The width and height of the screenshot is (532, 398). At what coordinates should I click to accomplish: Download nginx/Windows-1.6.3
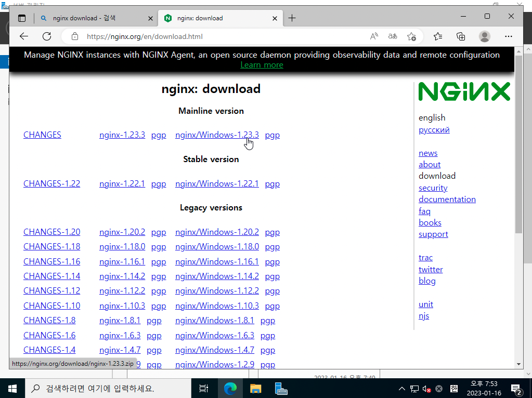pos(214,335)
